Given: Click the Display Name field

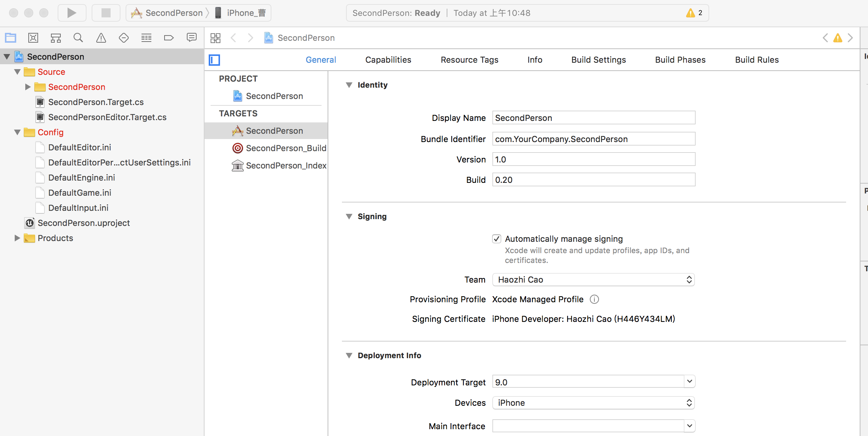Looking at the screenshot, I should pos(594,118).
